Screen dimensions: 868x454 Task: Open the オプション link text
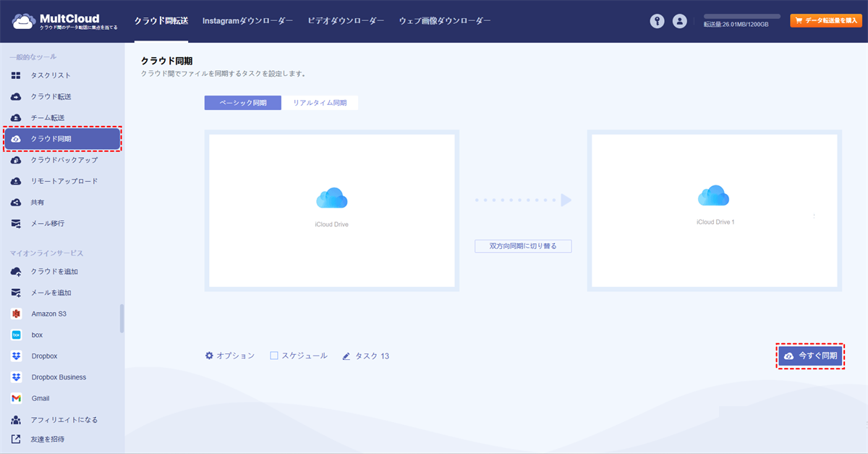(x=236, y=356)
